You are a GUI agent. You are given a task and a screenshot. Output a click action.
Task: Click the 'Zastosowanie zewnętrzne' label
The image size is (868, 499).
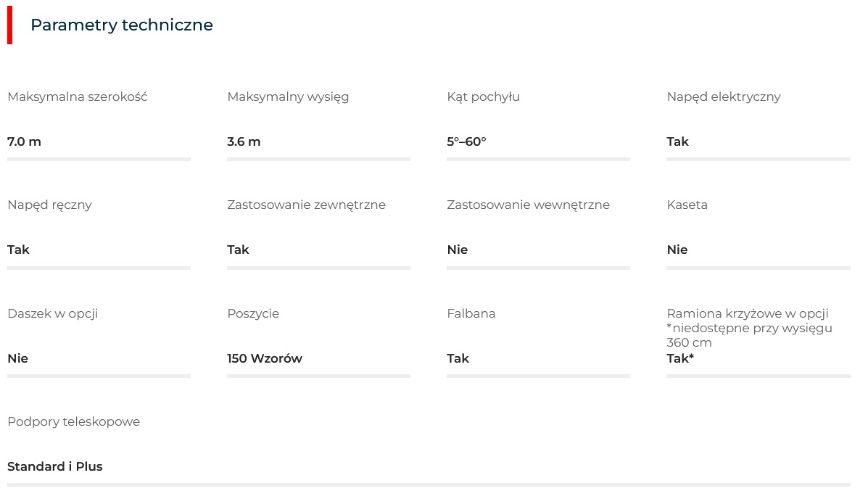tap(306, 205)
